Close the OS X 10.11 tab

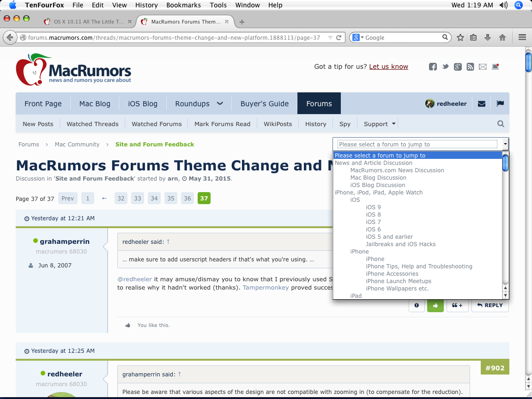[x=130, y=22]
